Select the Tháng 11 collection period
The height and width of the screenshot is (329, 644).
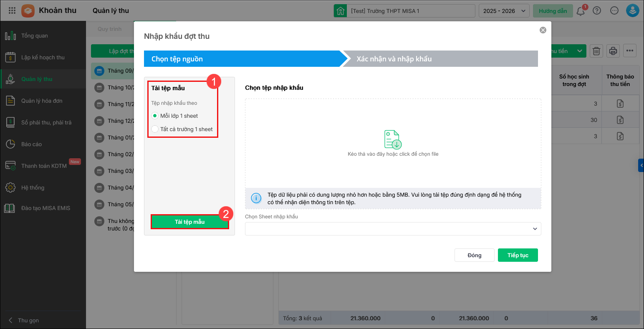click(x=113, y=104)
